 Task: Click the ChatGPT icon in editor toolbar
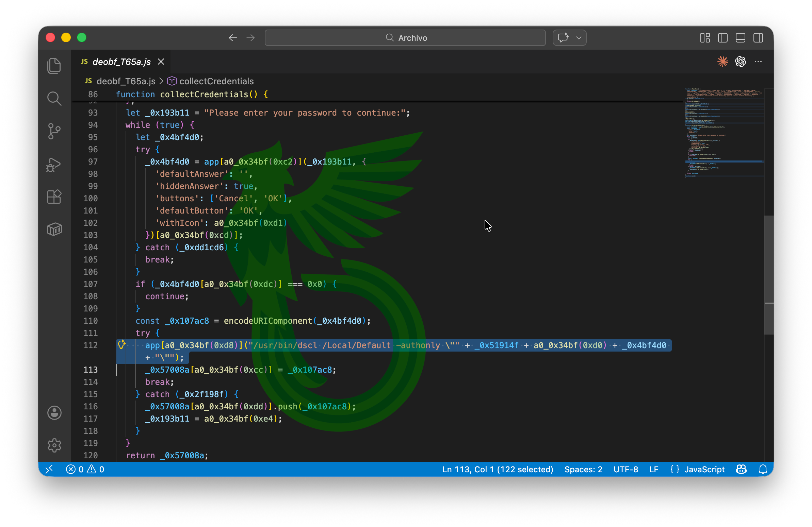pyautogui.click(x=740, y=62)
